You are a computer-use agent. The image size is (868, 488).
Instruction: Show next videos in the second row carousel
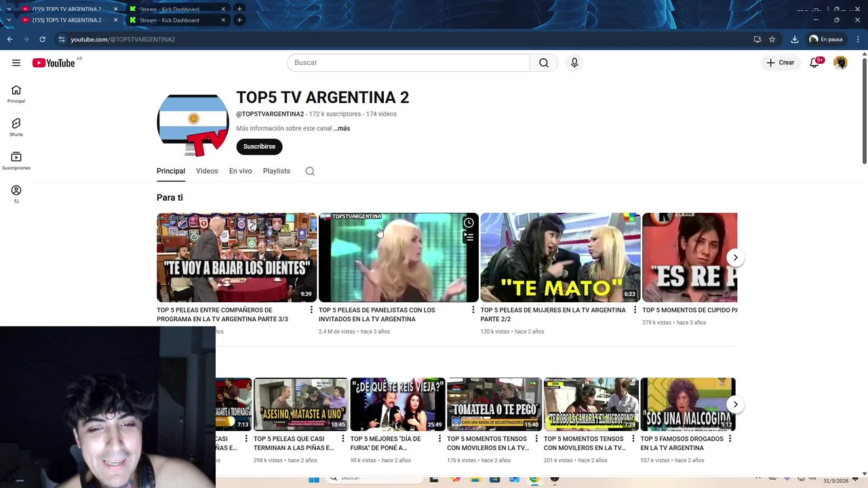point(735,405)
